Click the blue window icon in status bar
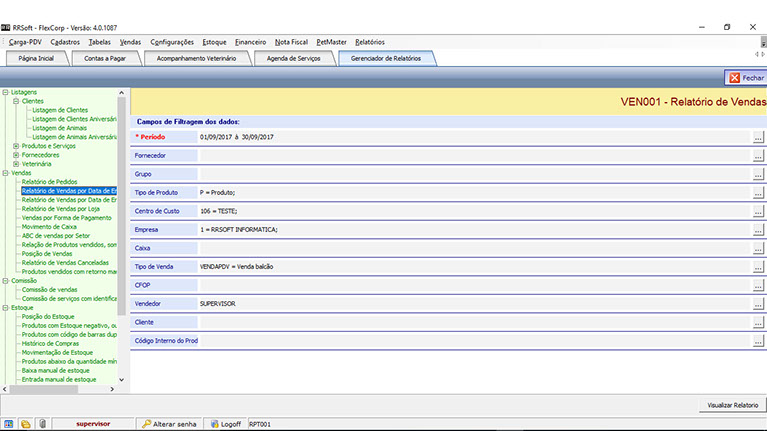 [9, 424]
